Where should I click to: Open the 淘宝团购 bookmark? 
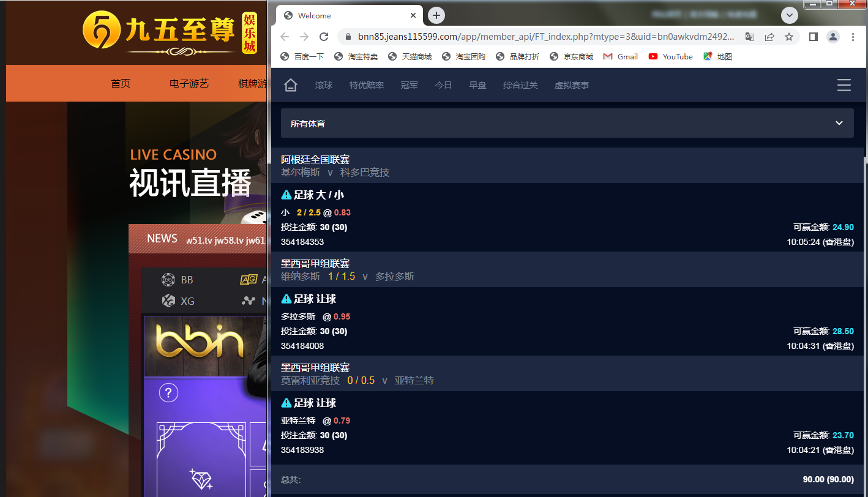pos(464,56)
